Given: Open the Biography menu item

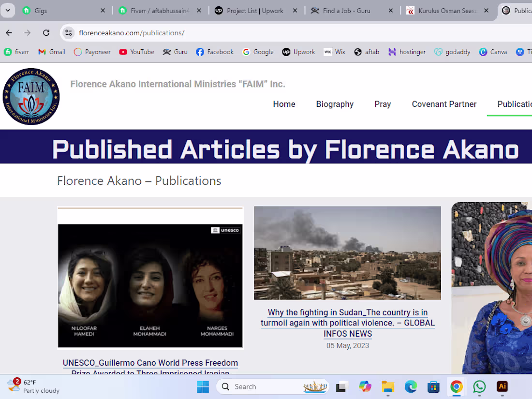Looking at the screenshot, I should pyautogui.click(x=335, y=104).
